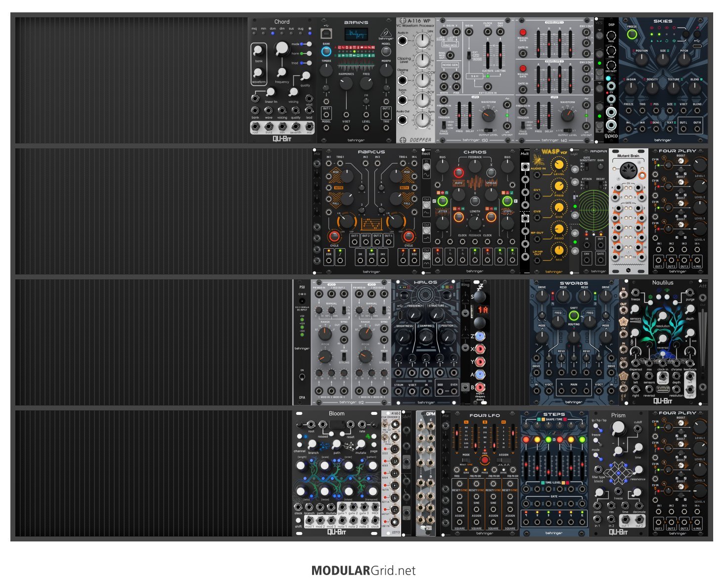Select the PSU CP1A power module
728x581 pixels.
302,342
